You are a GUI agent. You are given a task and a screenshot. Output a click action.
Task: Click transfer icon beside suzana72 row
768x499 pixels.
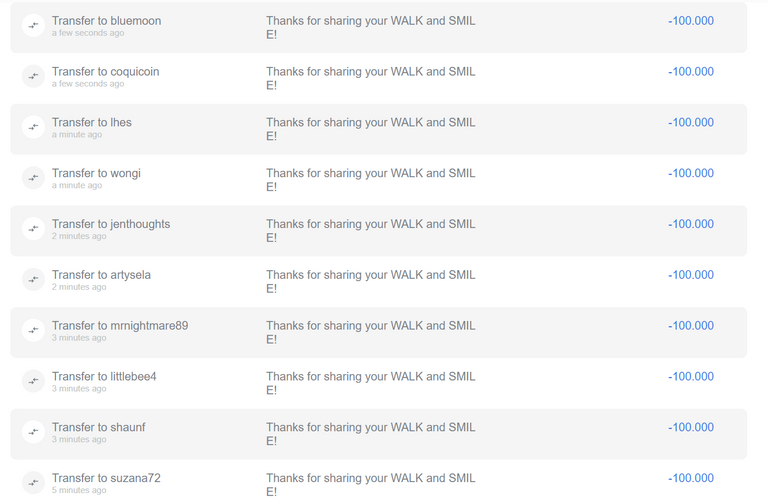click(33, 483)
